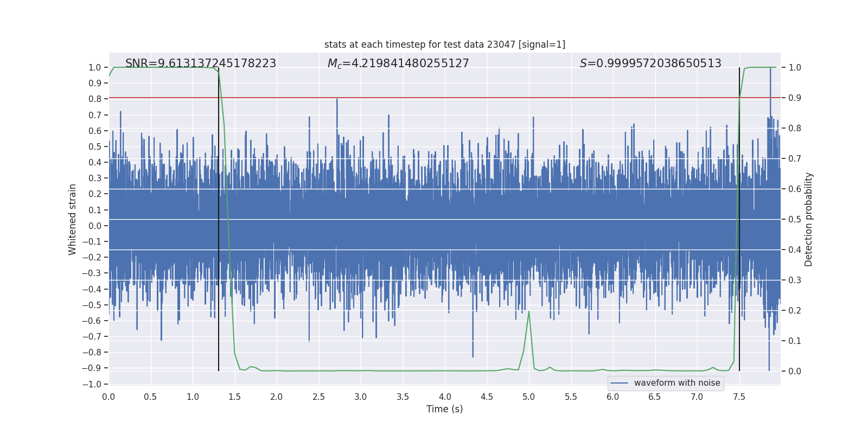This screenshot has height=434, width=868.
Task: Click the chirp mass Mc annotation
Action: [x=398, y=63]
